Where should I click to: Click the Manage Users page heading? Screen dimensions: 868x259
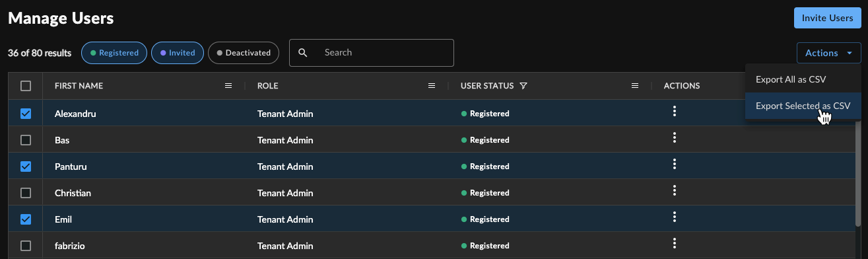[61, 18]
